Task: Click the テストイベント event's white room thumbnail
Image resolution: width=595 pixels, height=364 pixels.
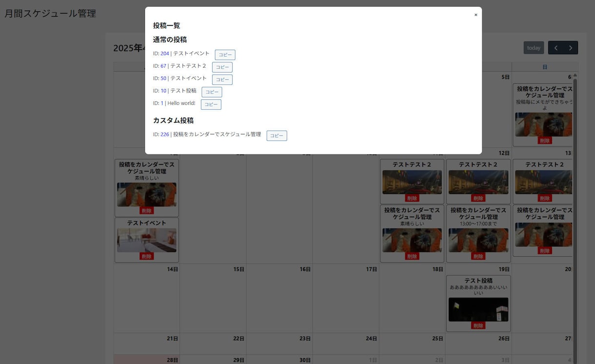Action: 146,240
